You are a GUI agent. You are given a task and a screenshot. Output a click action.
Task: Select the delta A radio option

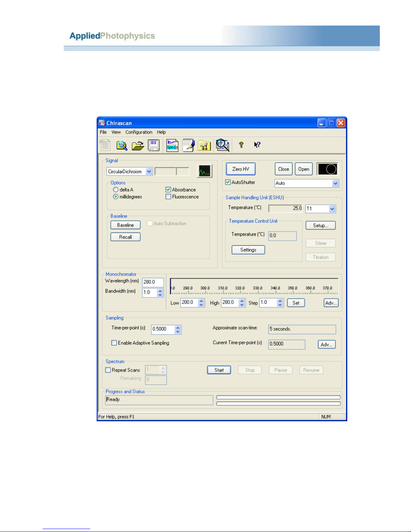(116, 190)
